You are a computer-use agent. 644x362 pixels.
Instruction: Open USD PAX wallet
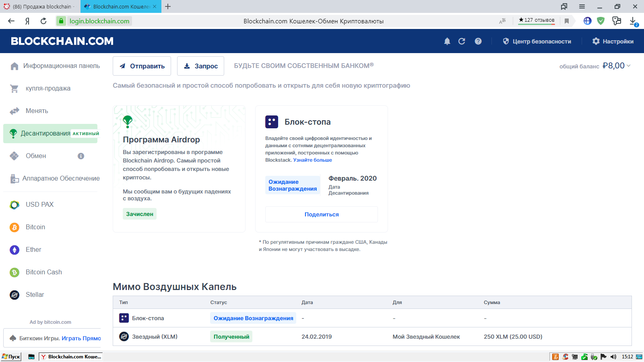click(x=32, y=205)
